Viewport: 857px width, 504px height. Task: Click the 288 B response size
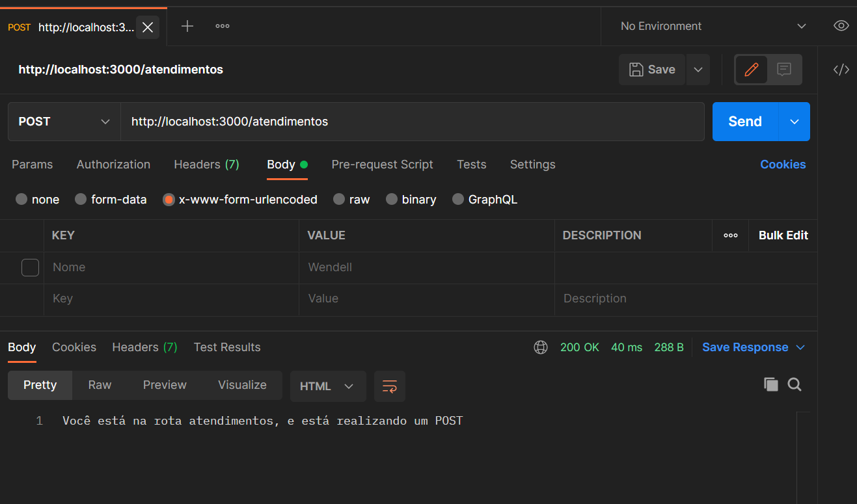669,347
